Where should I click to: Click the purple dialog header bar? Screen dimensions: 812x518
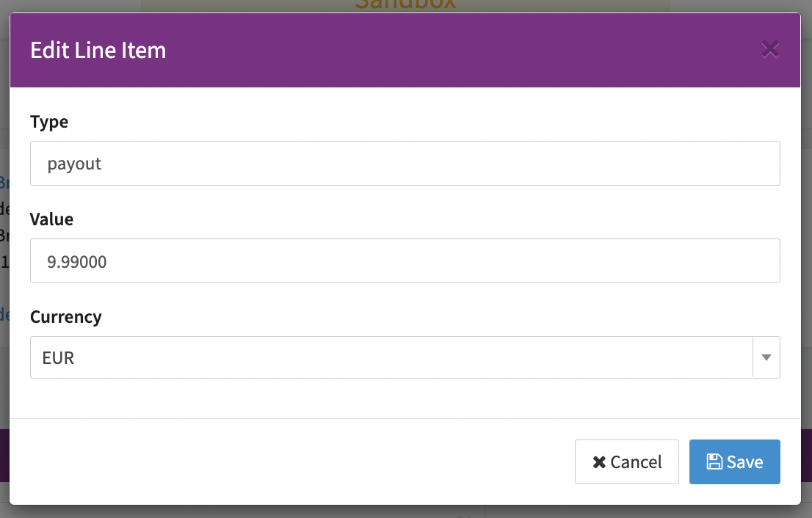pos(441,50)
